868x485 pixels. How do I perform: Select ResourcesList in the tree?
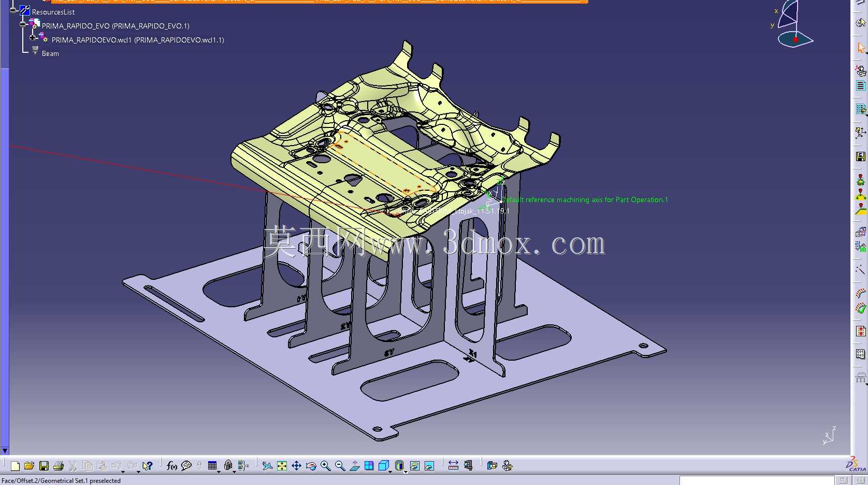(53, 12)
